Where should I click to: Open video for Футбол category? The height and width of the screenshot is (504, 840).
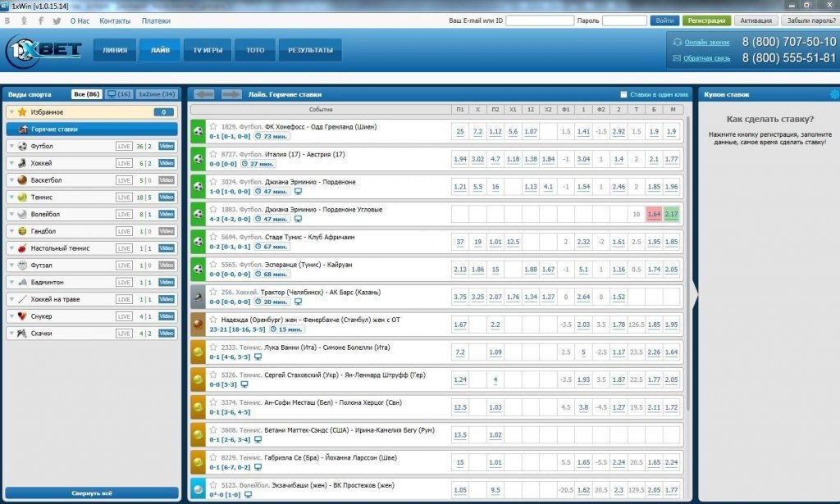click(167, 146)
